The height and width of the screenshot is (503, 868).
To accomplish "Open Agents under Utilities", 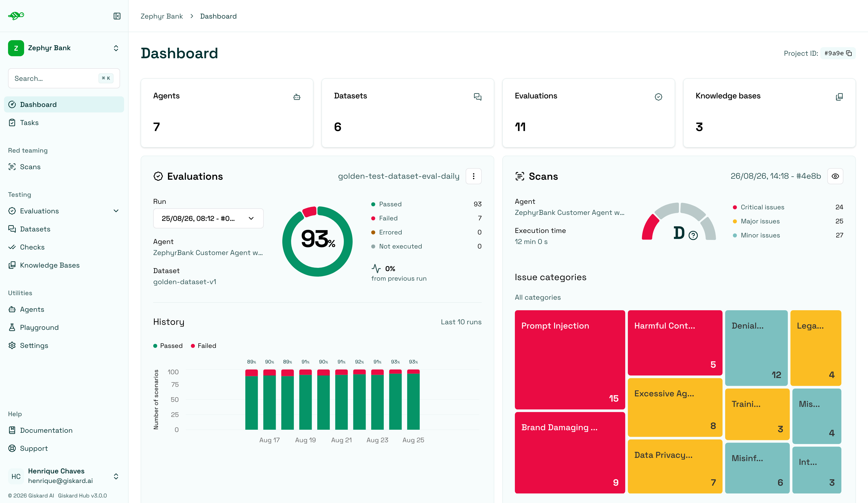I will [x=64, y=309].
